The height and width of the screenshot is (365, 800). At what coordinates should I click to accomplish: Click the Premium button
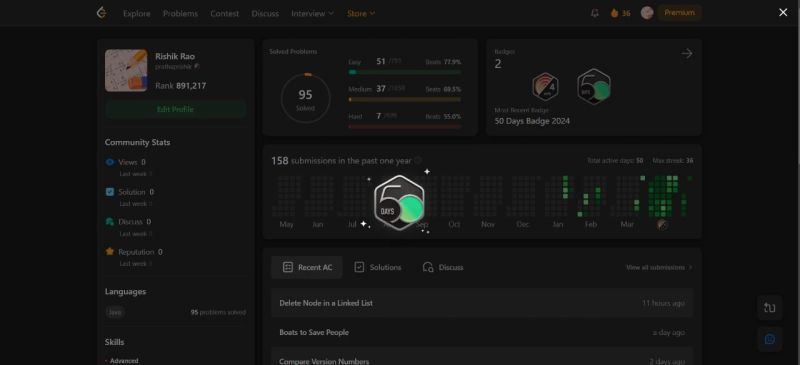tap(680, 13)
